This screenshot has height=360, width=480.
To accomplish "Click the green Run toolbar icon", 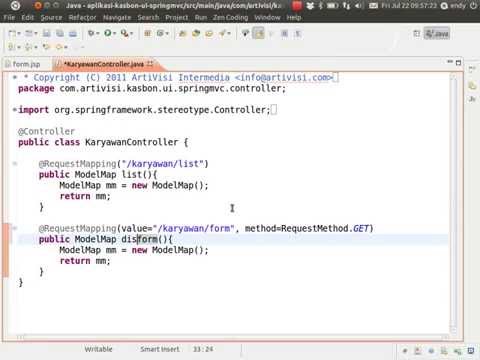I will point(108,33).
